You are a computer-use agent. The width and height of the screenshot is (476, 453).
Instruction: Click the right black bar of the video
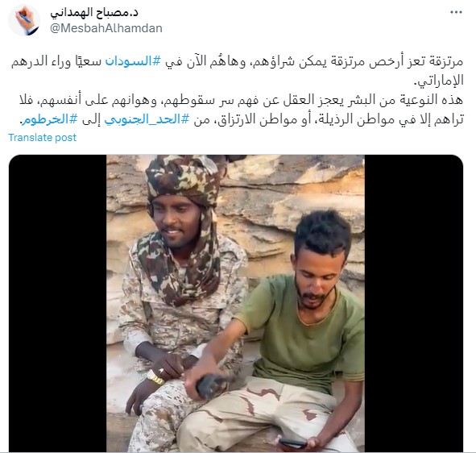(x=414, y=303)
